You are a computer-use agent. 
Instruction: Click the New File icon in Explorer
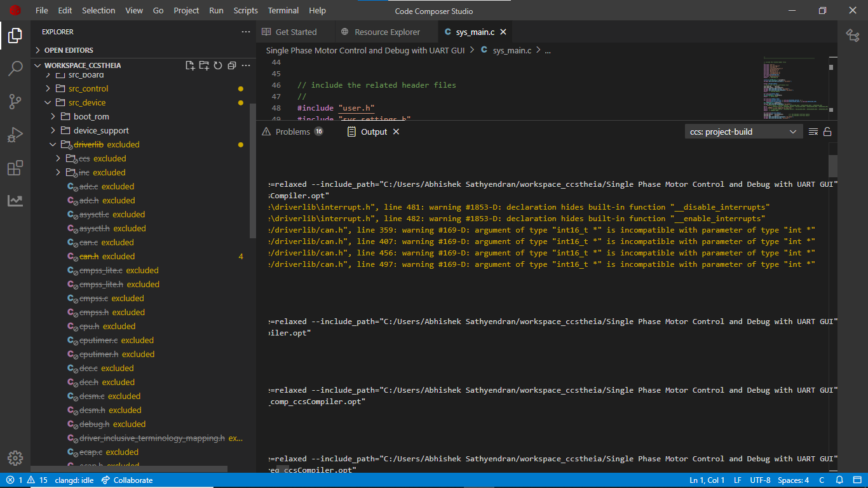point(190,65)
